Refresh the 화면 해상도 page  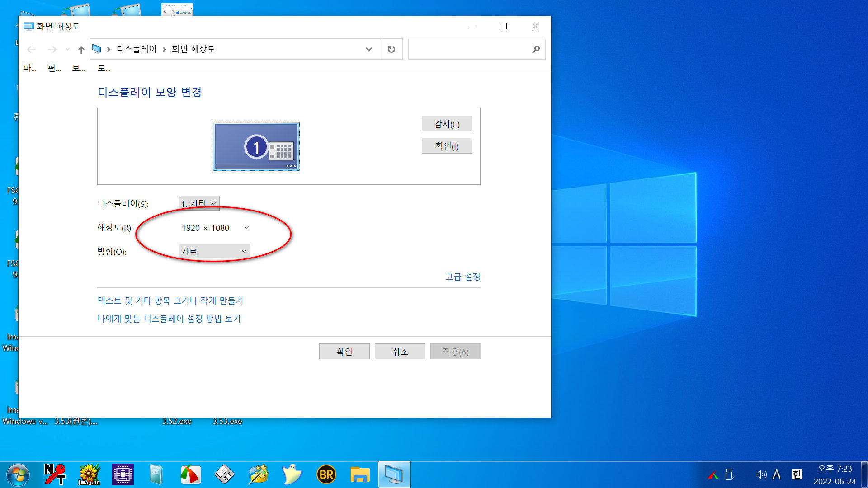[392, 49]
